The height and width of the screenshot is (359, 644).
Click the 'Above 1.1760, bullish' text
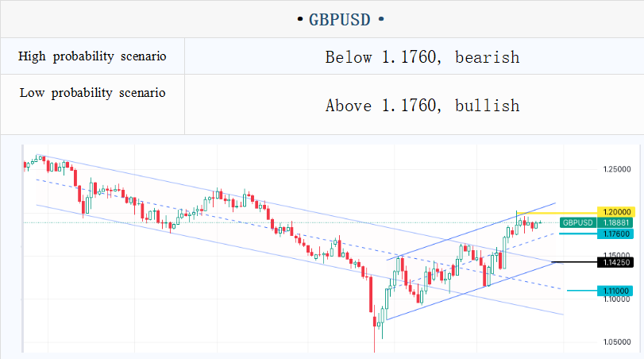pyautogui.click(x=422, y=106)
